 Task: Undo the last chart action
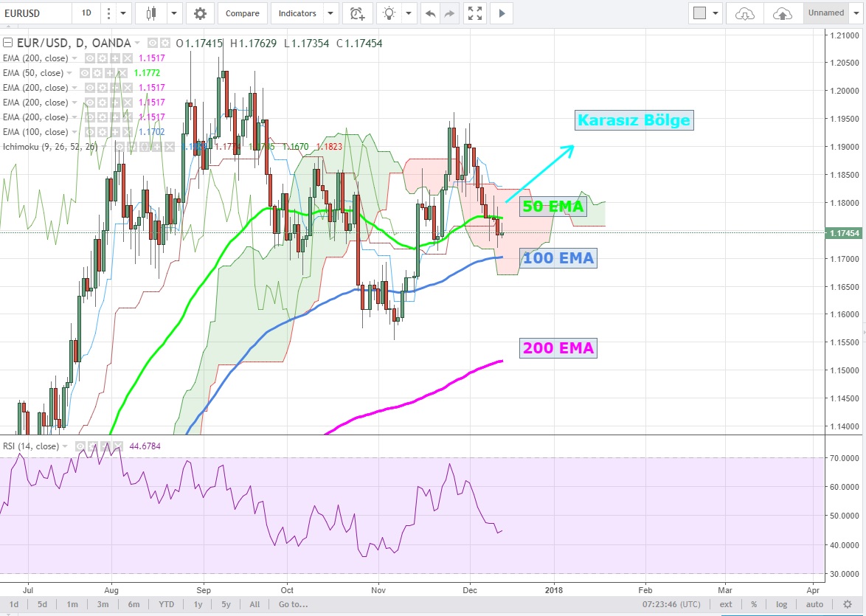pos(431,13)
